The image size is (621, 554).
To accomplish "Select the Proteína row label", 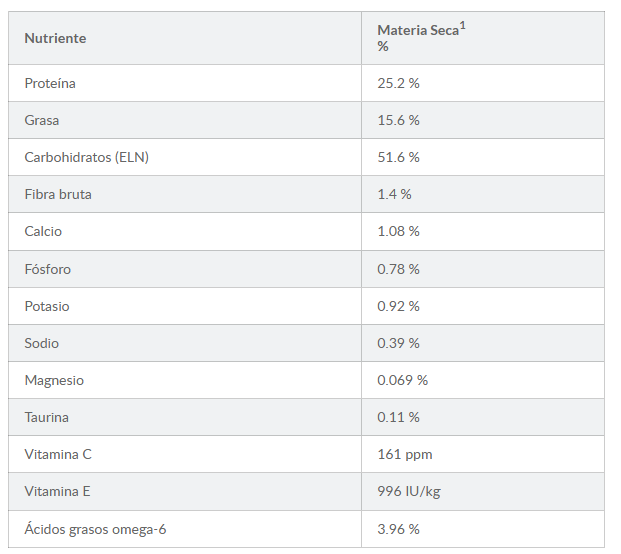I will point(50,83).
